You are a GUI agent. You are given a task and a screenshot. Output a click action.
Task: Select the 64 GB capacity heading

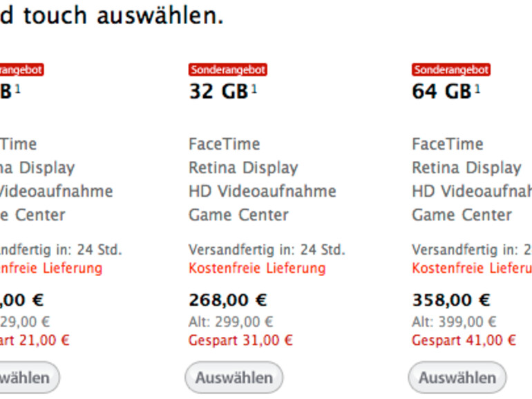click(x=441, y=92)
